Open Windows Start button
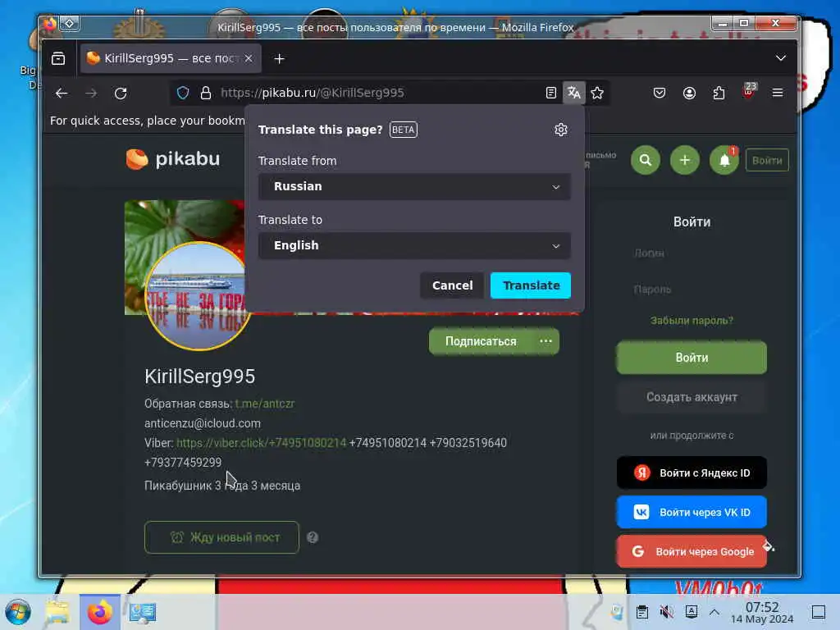The height and width of the screenshot is (630, 840). (x=18, y=612)
